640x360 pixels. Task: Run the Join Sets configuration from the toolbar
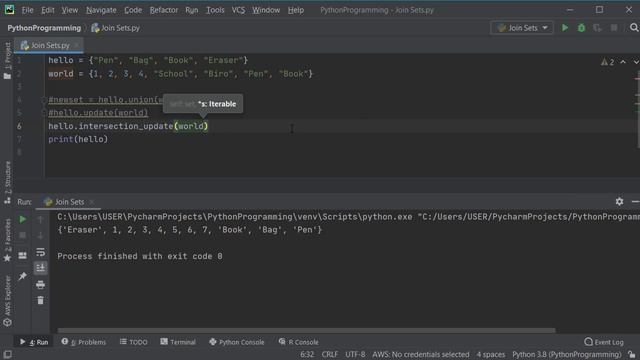point(565,28)
